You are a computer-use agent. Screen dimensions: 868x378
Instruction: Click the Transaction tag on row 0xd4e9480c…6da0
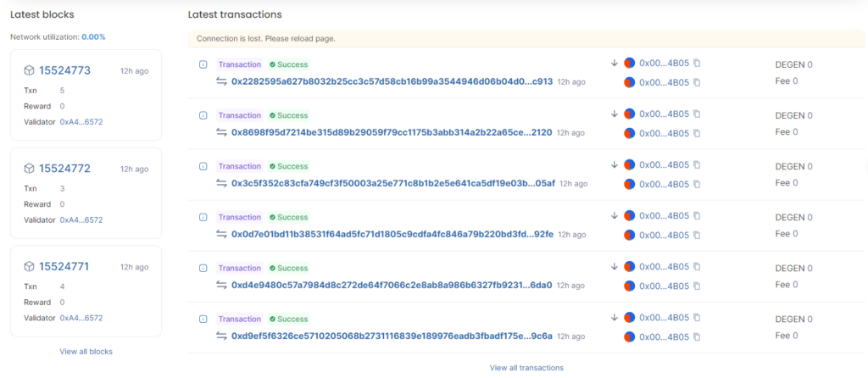(x=240, y=269)
